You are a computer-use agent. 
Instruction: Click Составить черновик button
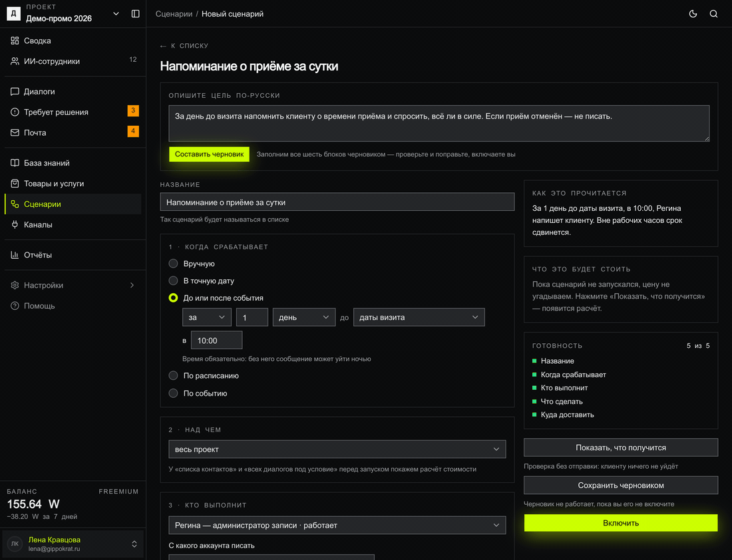pos(209,154)
